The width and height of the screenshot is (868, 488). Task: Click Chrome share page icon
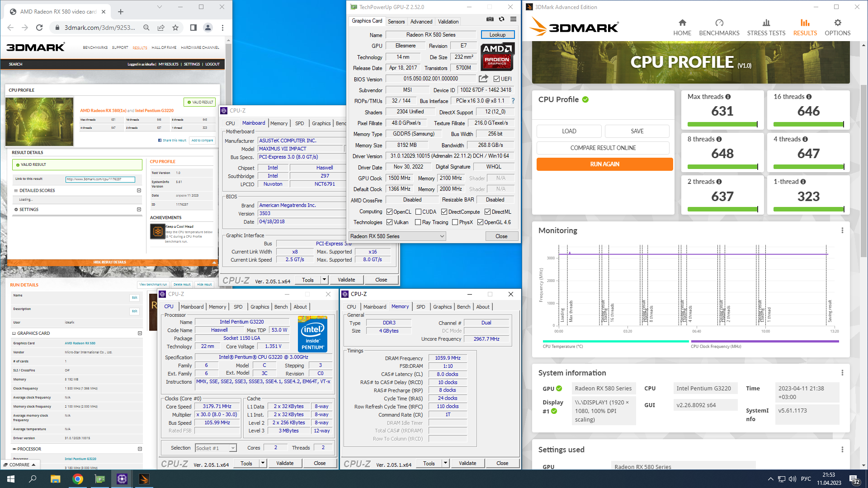161,28
